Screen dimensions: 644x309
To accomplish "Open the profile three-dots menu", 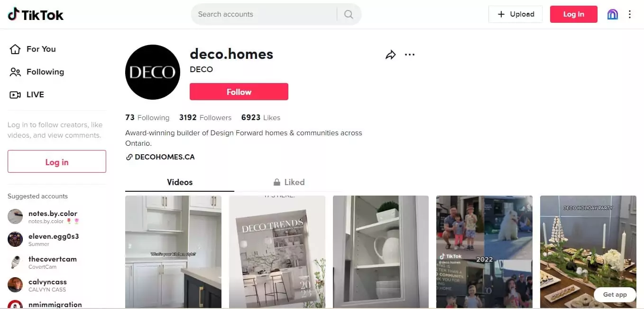I will [410, 55].
